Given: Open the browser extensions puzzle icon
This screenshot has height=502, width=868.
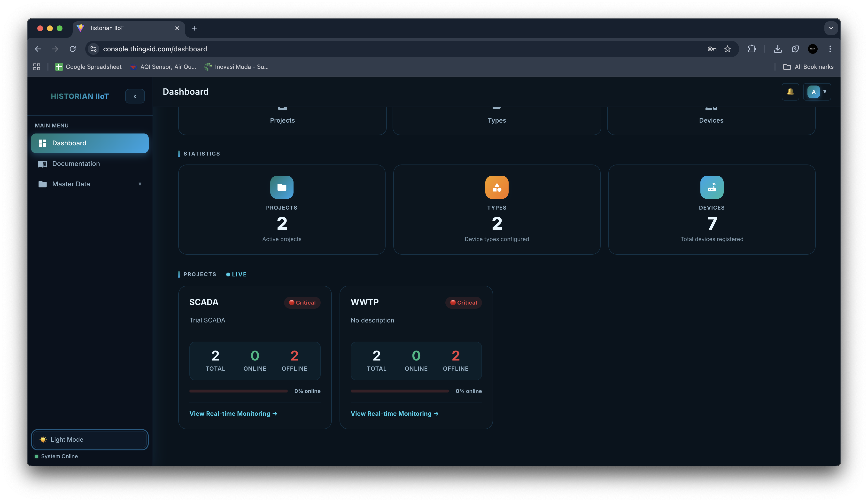Looking at the screenshot, I should [752, 49].
